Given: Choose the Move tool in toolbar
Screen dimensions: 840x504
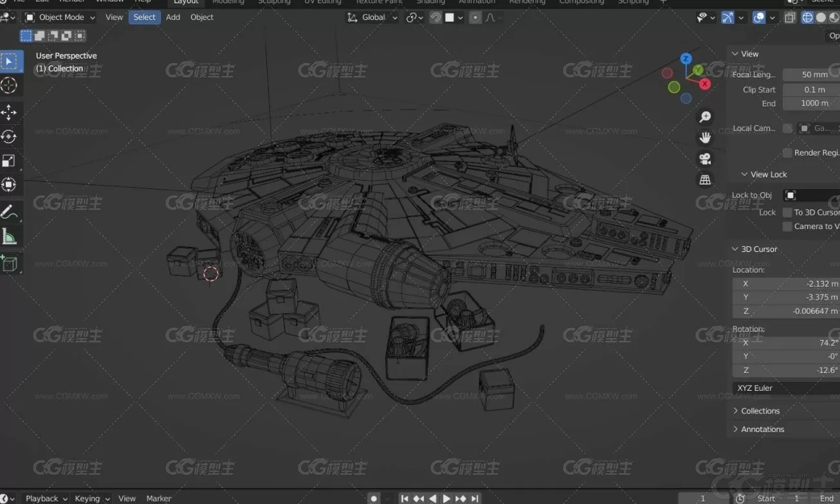Looking at the screenshot, I should (10, 113).
